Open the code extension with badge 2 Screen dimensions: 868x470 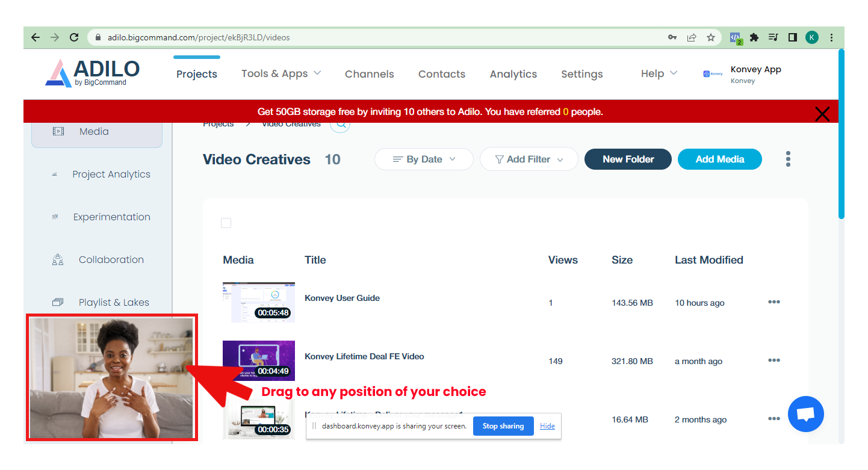pos(736,38)
